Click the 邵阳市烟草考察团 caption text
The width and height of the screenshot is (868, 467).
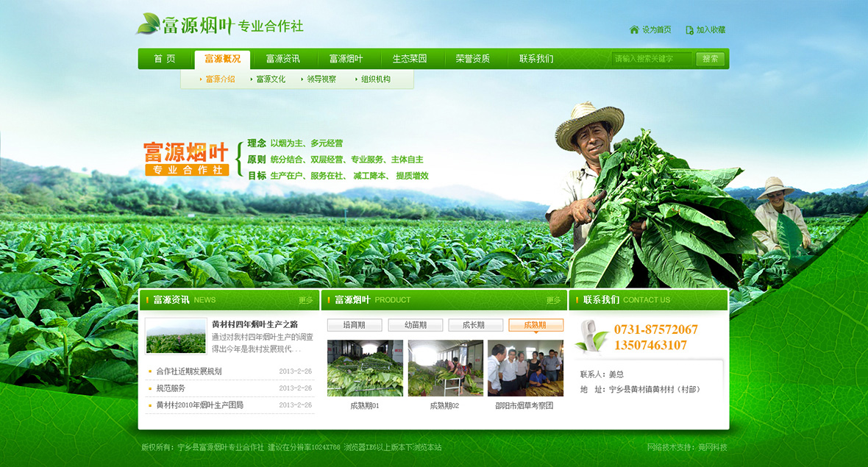[x=524, y=405]
